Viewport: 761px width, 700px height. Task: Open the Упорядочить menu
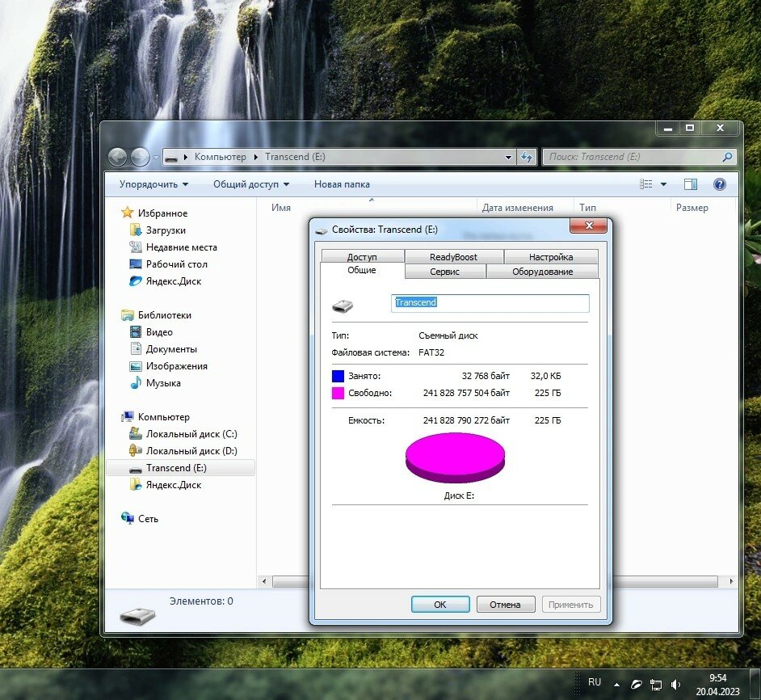(x=153, y=184)
